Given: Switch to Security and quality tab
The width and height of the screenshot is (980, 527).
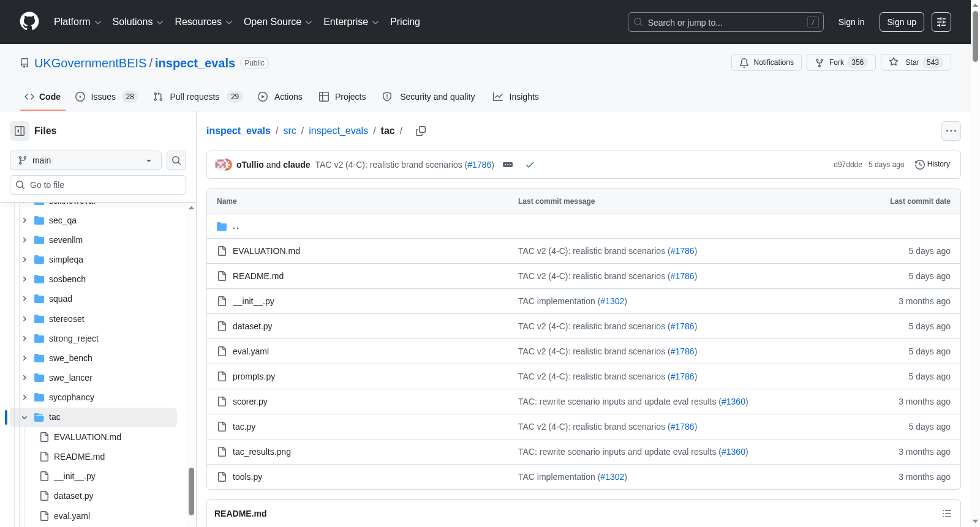Looking at the screenshot, I should 429,97.
